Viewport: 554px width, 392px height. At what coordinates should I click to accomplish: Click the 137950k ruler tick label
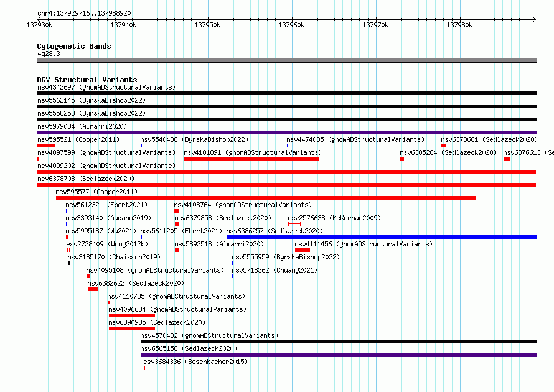(207, 25)
